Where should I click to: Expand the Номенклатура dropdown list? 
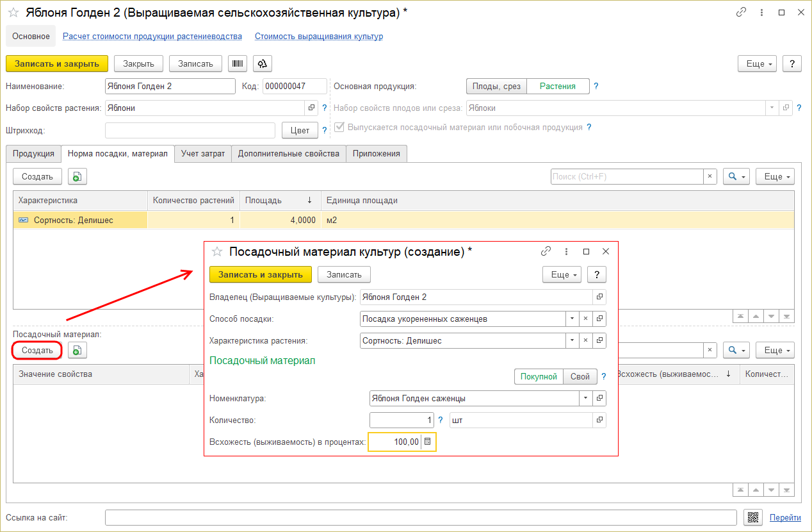point(585,398)
